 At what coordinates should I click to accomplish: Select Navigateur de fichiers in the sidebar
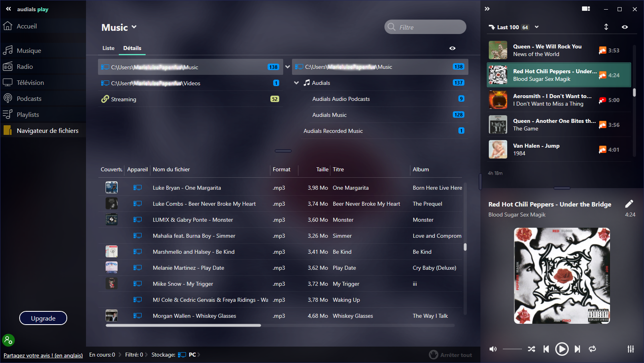(x=43, y=130)
